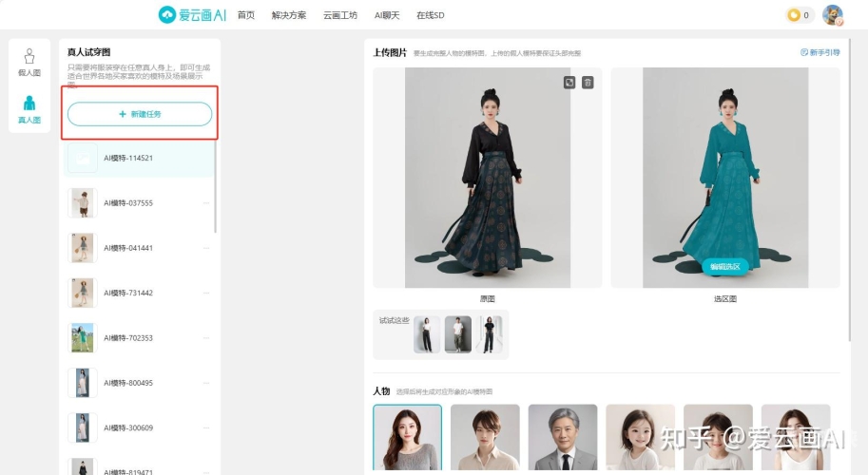
Task: Click the 新建任务 button
Action: [140, 114]
